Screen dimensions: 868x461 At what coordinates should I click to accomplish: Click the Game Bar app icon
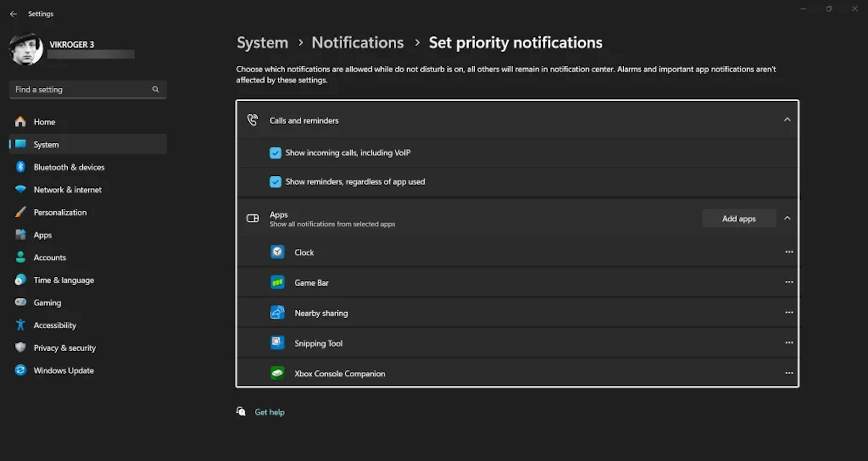coord(277,282)
